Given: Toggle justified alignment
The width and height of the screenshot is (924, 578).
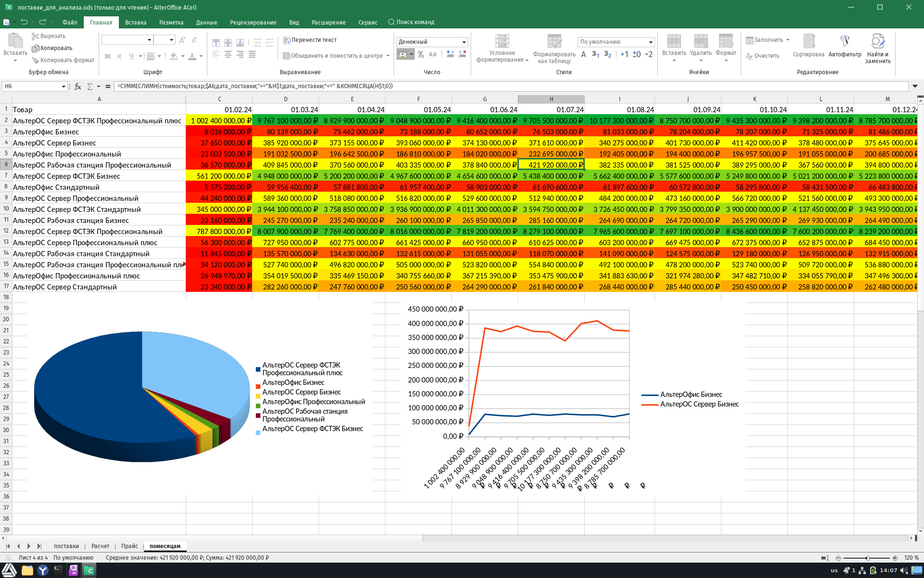Looking at the screenshot, I should coord(252,54).
